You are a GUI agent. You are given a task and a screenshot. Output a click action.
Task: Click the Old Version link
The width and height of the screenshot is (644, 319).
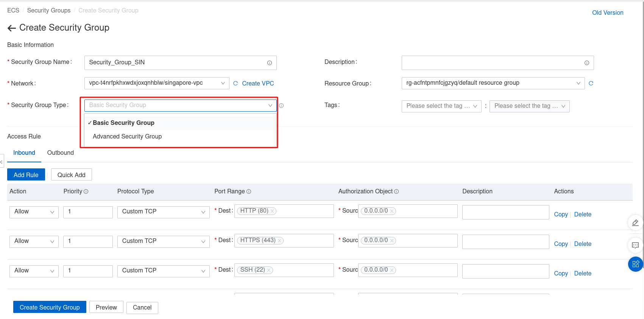(x=607, y=12)
